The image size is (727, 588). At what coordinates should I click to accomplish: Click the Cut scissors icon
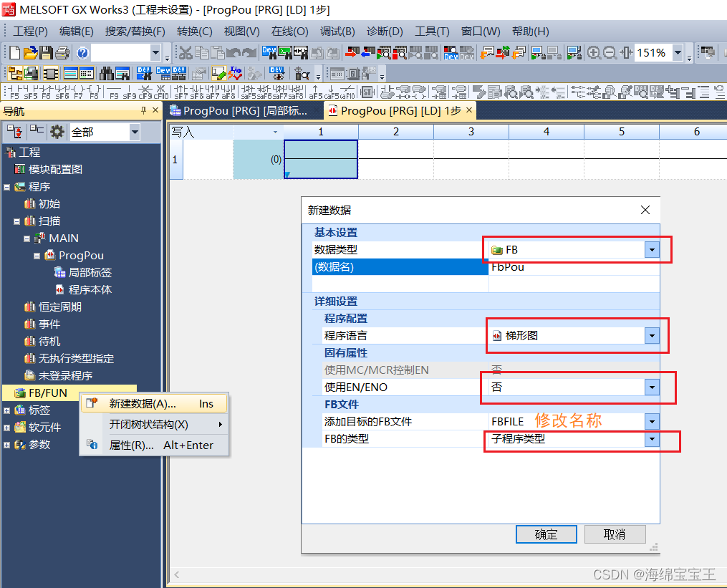point(186,52)
